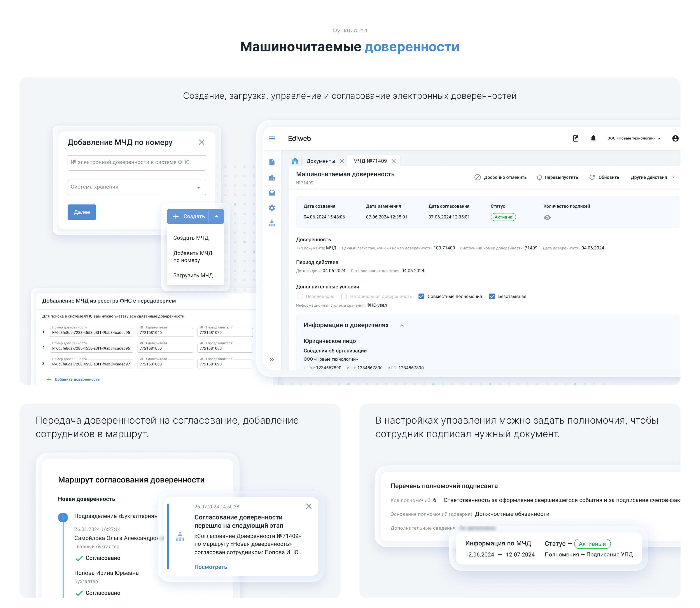The height and width of the screenshot is (608, 700).
Task: Toggle the Передоверие checkbox
Action: tap(300, 297)
